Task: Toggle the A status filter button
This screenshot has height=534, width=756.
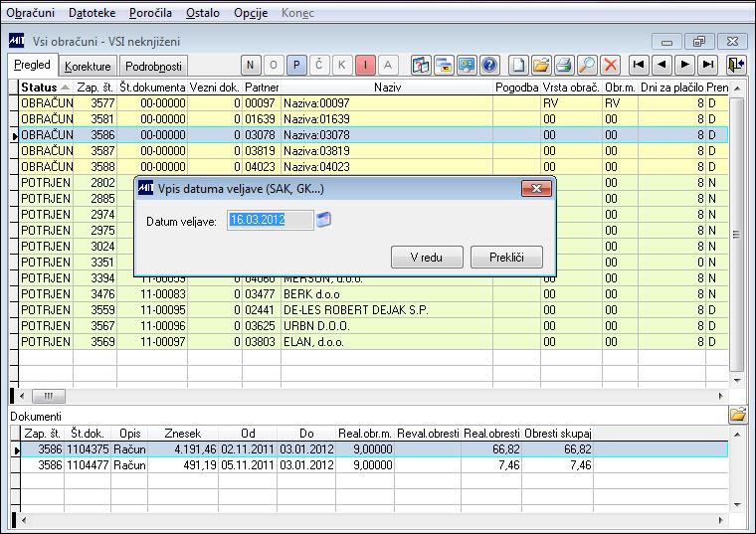Action: point(388,65)
